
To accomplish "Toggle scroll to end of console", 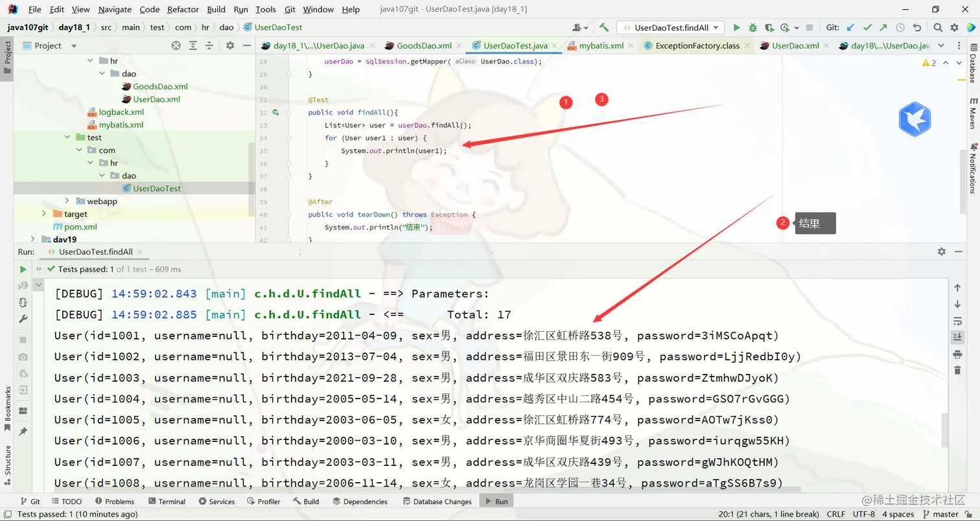I will (x=957, y=337).
